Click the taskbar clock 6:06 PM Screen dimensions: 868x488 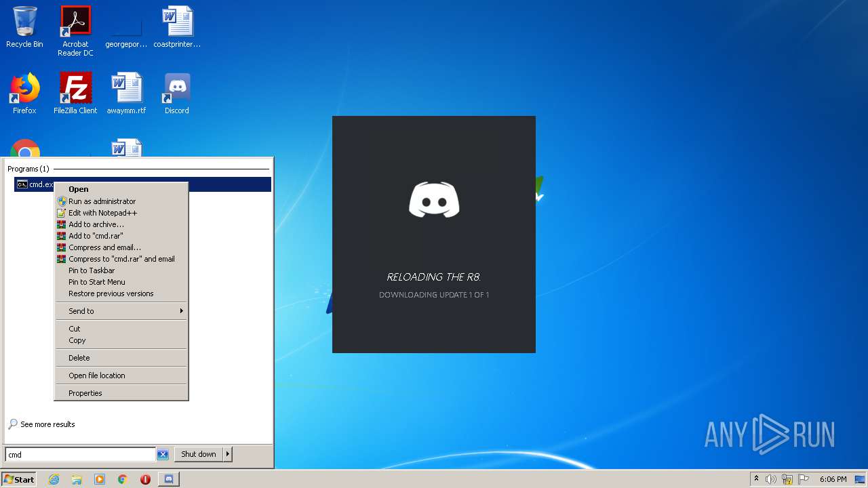[833, 479]
